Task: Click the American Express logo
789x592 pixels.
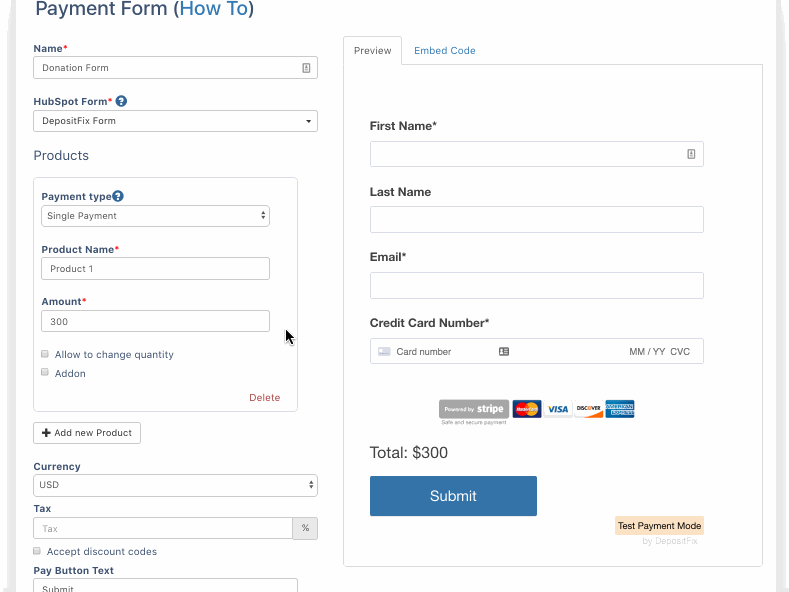Action: pyautogui.click(x=620, y=409)
